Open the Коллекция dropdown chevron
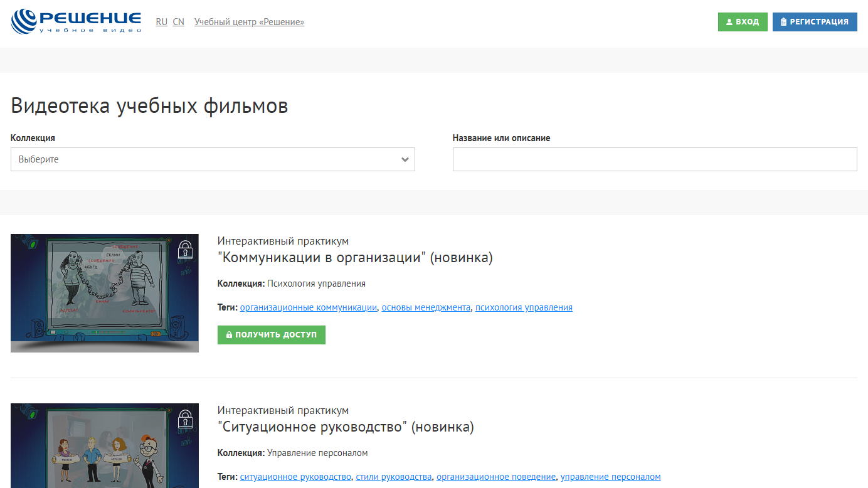The image size is (868, 488). pos(405,159)
